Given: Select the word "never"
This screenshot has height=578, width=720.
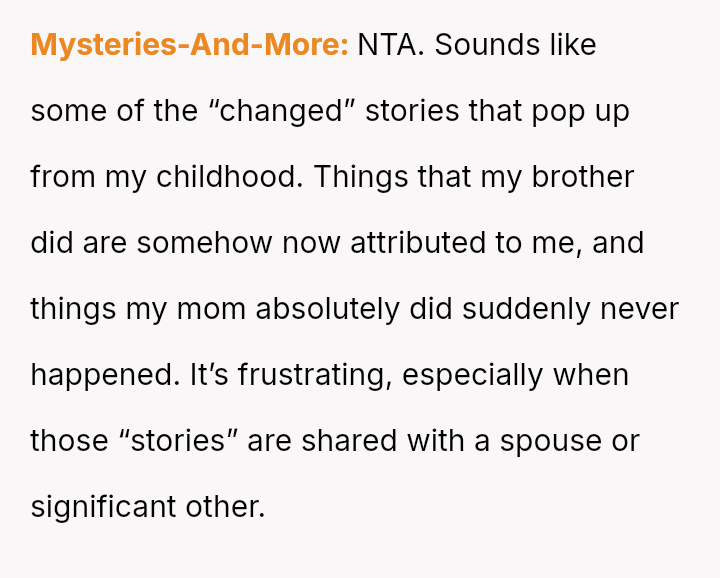Looking at the screenshot, I should click(639, 309).
